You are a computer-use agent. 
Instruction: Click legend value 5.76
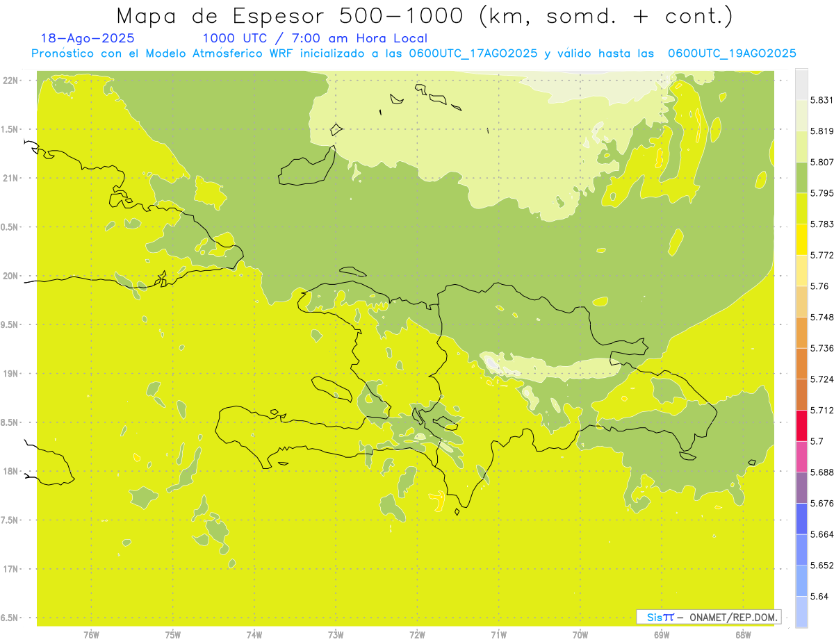tap(819, 286)
